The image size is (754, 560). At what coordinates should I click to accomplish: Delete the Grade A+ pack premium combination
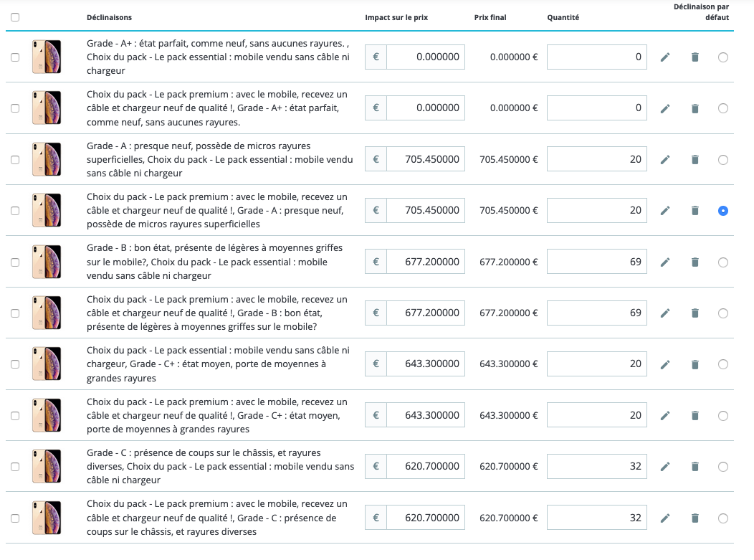(x=695, y=108)
